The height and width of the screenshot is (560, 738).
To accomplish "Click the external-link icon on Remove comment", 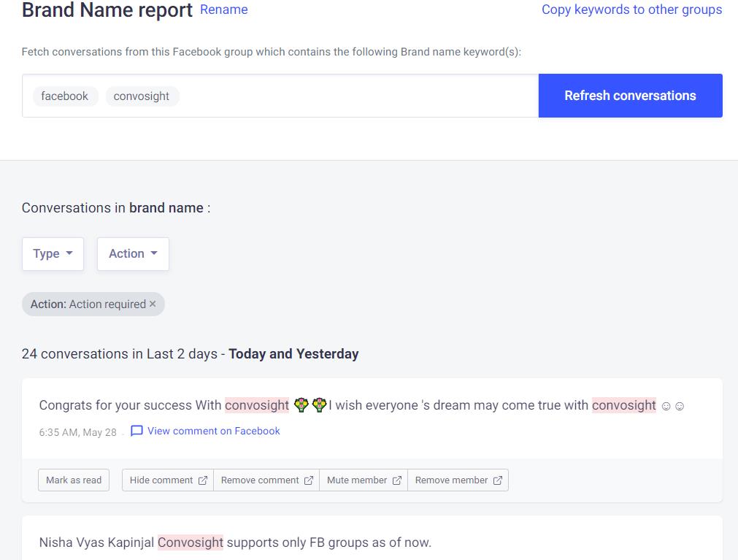I will (x=309, y=480).
